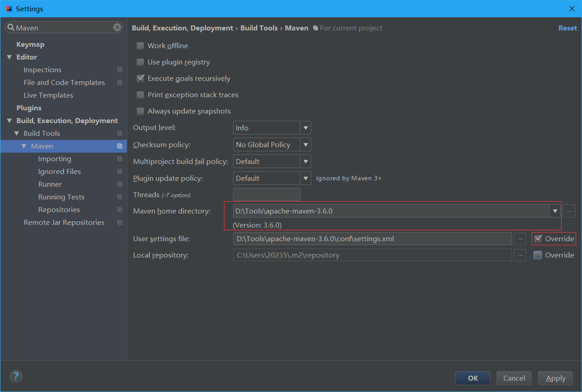Click the Settings window app icon

[8, 9]
